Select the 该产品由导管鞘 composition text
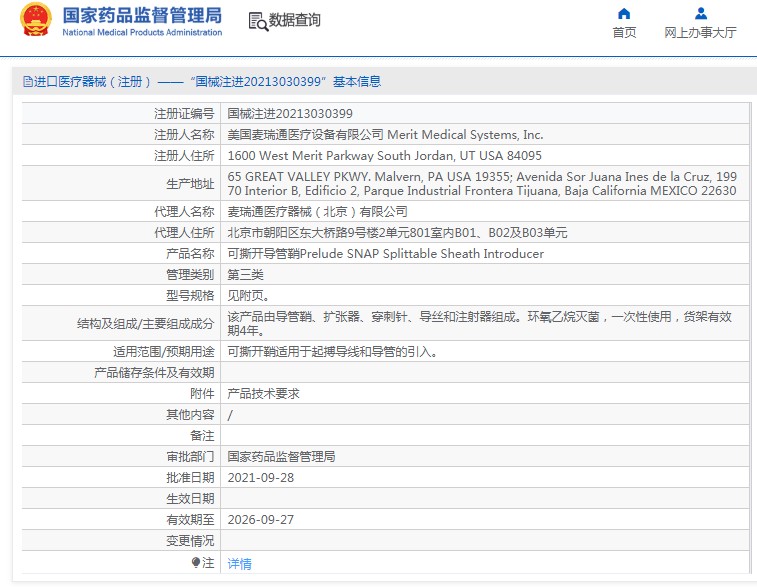Image resolution: width=757 pixels, height=587 pixels. 479,323
